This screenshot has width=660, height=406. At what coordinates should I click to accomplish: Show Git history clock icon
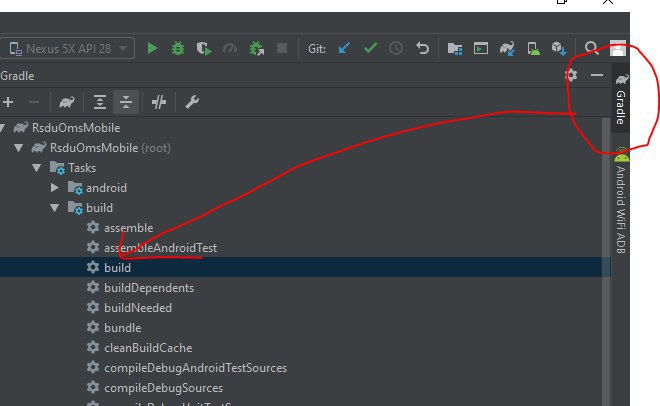coord(396,48)
